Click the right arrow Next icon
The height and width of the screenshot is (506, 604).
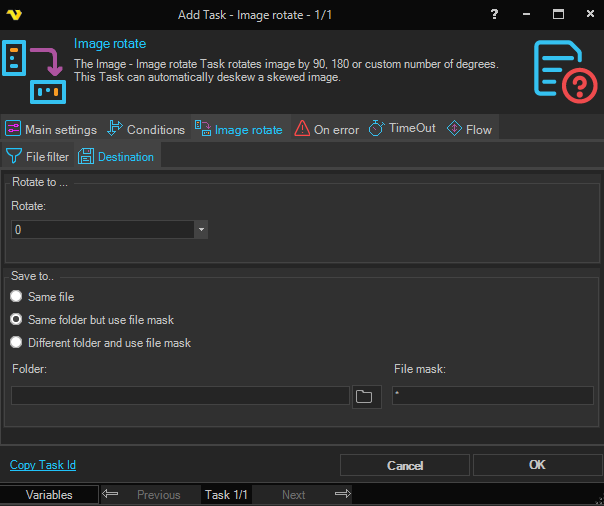(x=342, y=494)
